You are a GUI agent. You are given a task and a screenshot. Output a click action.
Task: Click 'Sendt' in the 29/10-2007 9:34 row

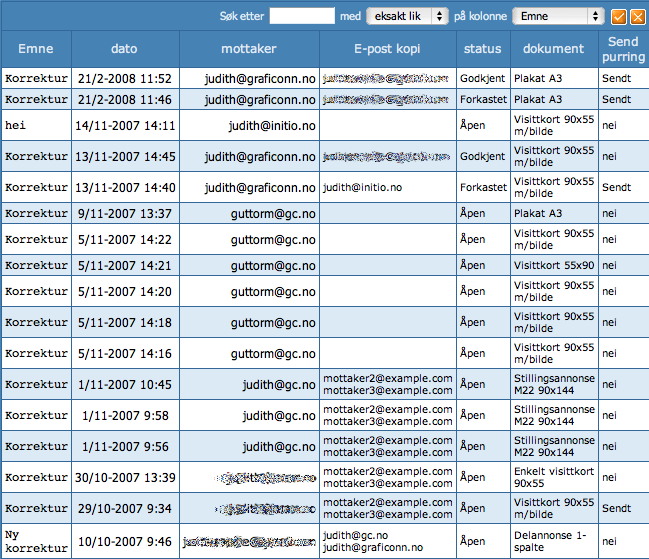616,508
